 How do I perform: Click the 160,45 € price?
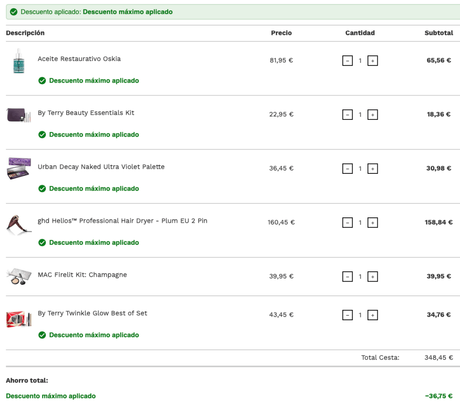[x=281, y=222]
